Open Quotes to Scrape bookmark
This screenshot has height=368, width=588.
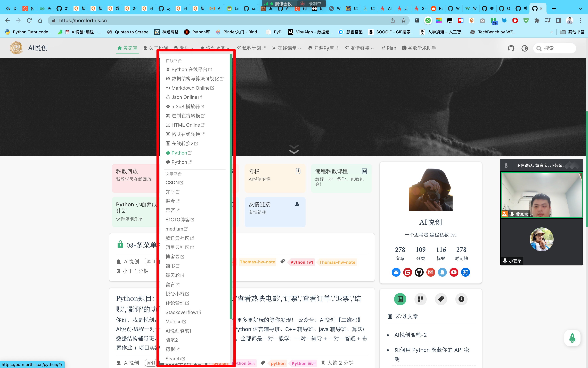pos(128,32)
